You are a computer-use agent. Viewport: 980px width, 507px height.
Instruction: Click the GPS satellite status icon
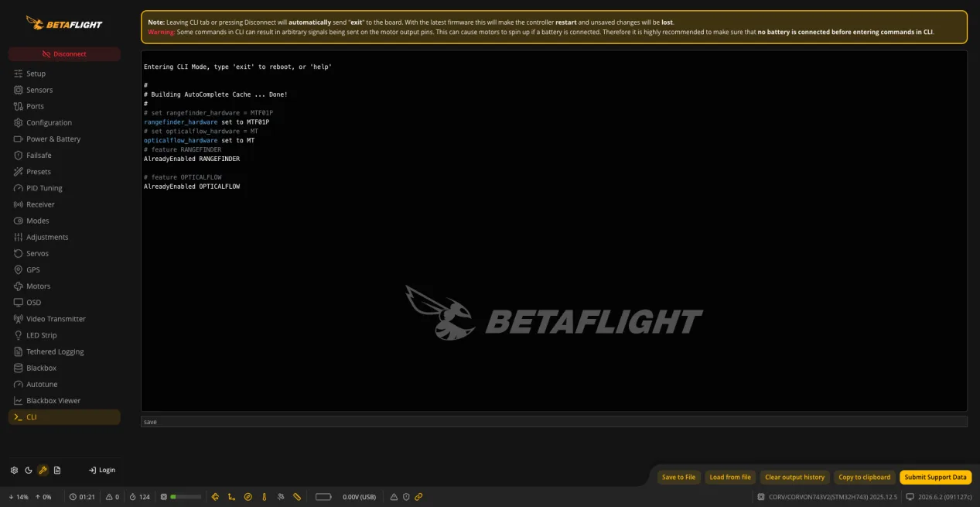[x=280, y=496]
